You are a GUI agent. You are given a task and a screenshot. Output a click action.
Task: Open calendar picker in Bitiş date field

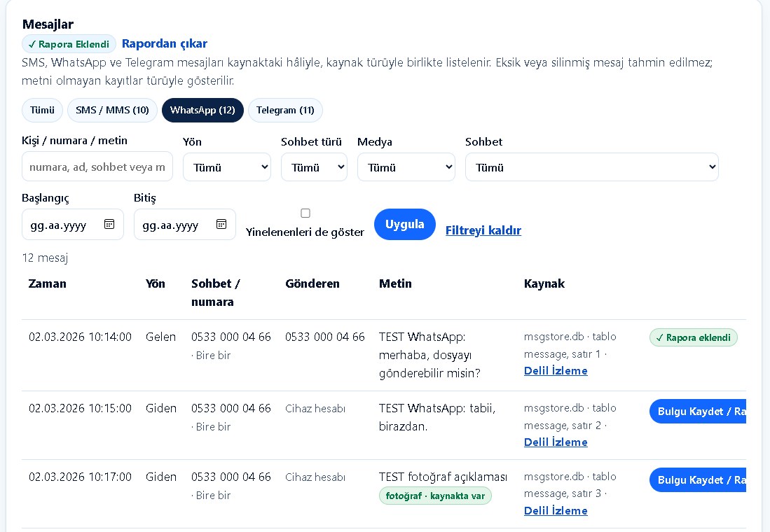coord(221,224)
